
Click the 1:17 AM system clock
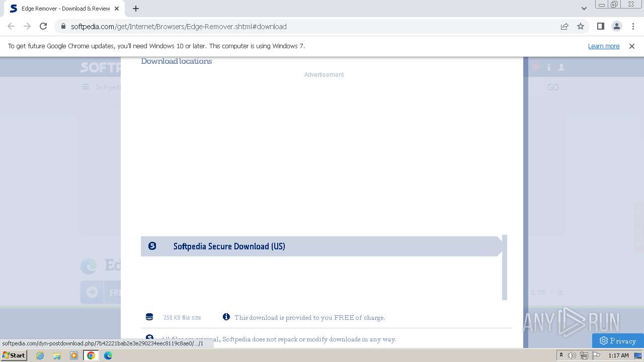[x=618, y=355]
